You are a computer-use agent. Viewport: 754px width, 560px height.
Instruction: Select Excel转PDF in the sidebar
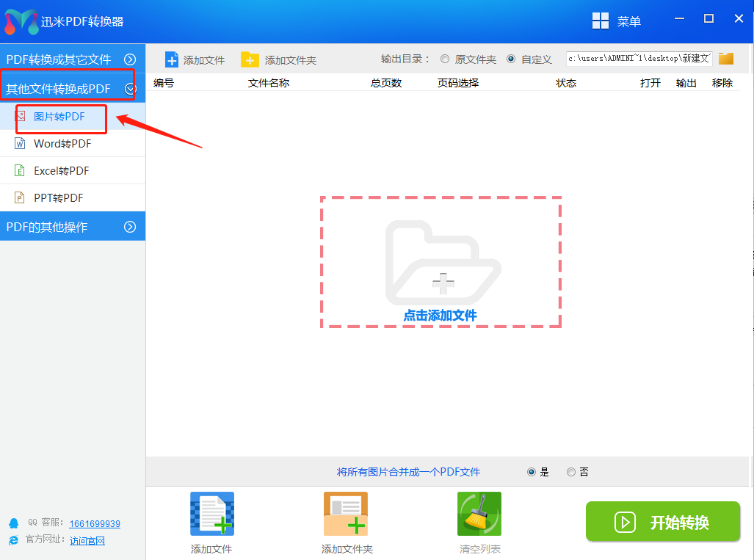pyautogui.click(x=61, y=171)
